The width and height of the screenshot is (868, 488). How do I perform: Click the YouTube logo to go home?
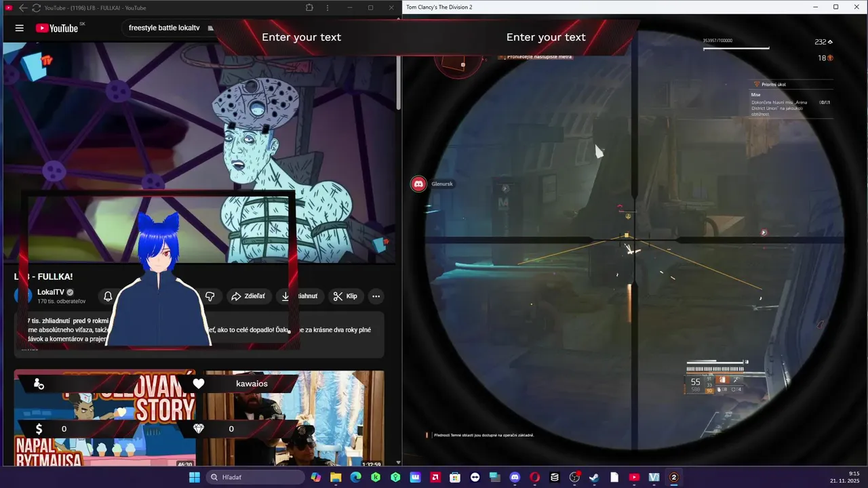[56, 28]
